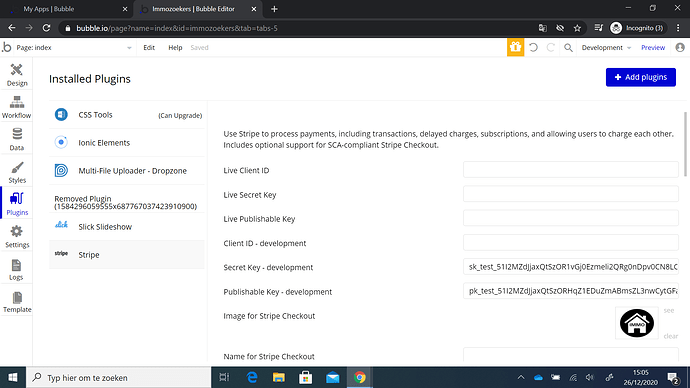Open the Data tab in sidebar

coord(17,139)
